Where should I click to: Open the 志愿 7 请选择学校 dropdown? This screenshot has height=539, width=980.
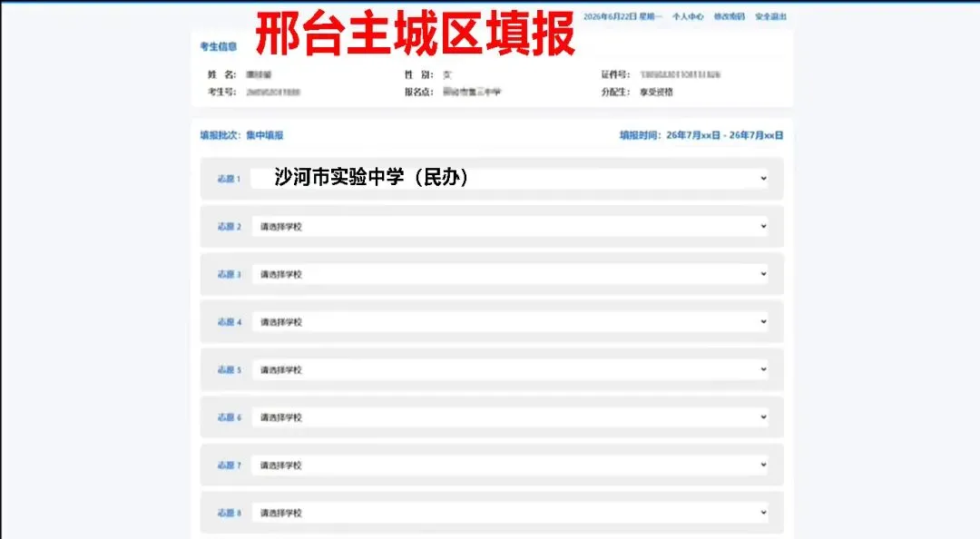point(510,465)
